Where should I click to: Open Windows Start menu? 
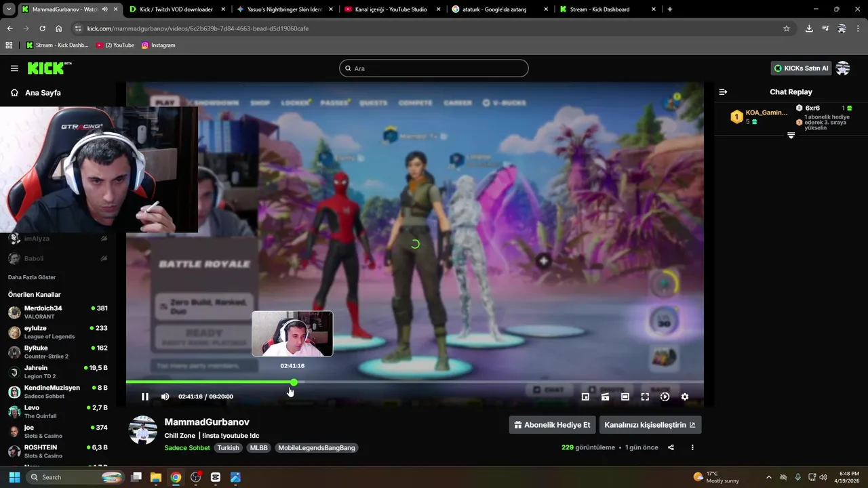(x=14, y=477)
